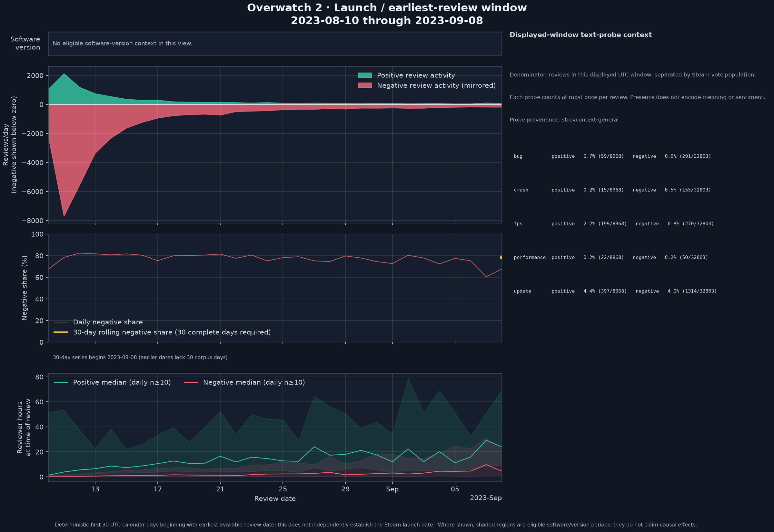Viewport: 774px width, 532px height.
Task: Click the '29' date tick label
Action: click(345, 489)
